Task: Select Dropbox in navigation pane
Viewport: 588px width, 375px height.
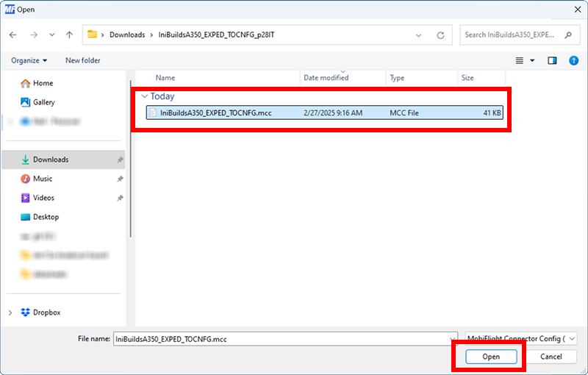Action: coord(46,312)
